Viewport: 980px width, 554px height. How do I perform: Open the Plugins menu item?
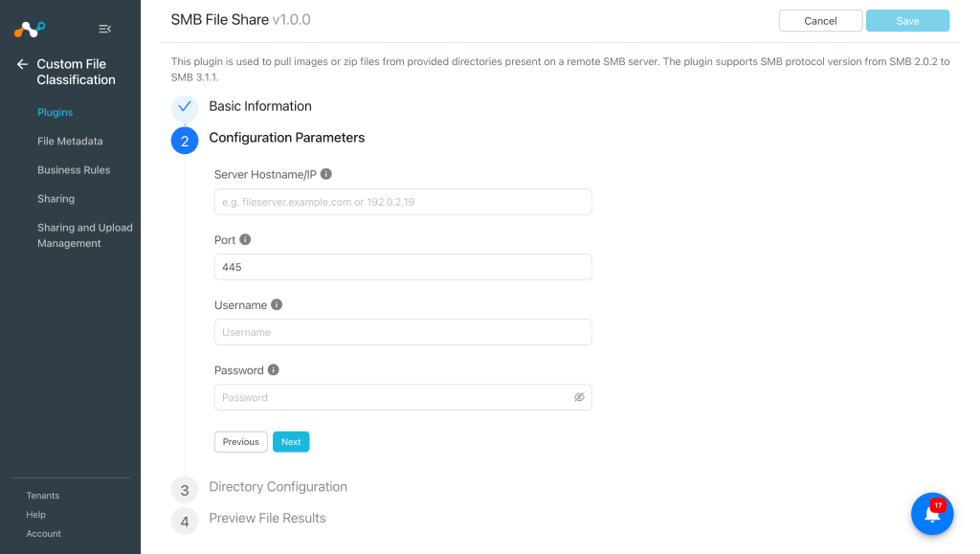pos(55,112)
